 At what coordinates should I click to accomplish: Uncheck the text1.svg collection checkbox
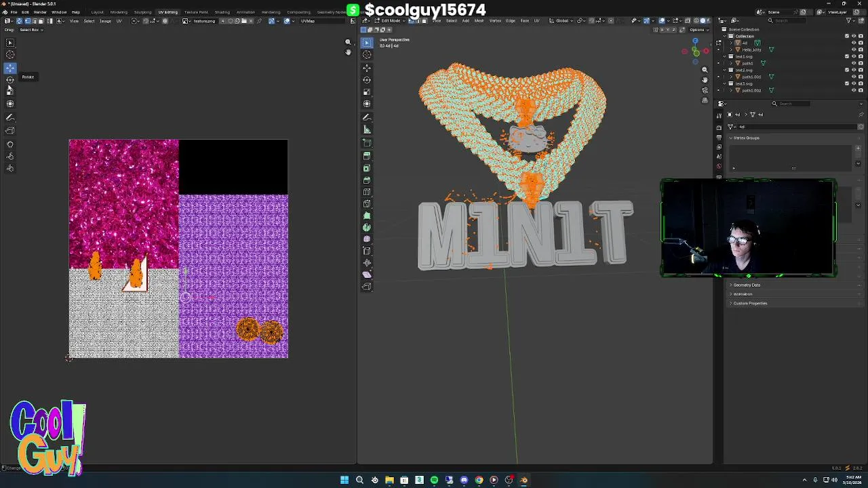tap(847, 56)
